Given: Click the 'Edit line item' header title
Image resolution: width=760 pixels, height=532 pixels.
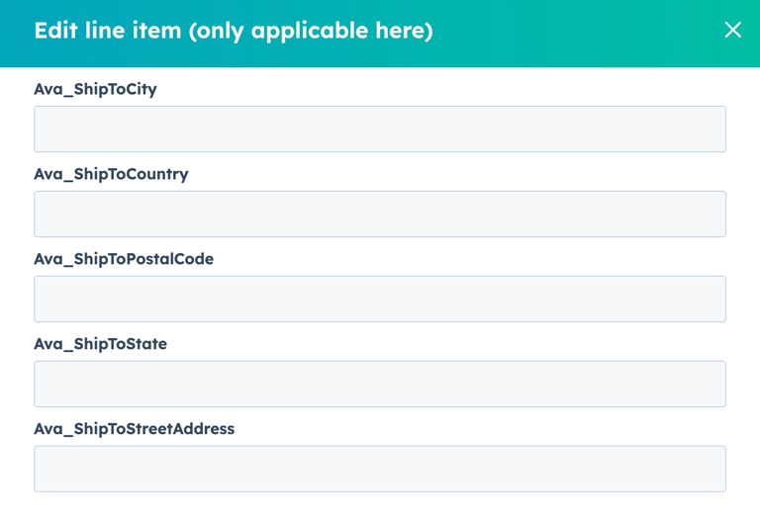Looking at the screenshot, I should (x=108, y=31).
